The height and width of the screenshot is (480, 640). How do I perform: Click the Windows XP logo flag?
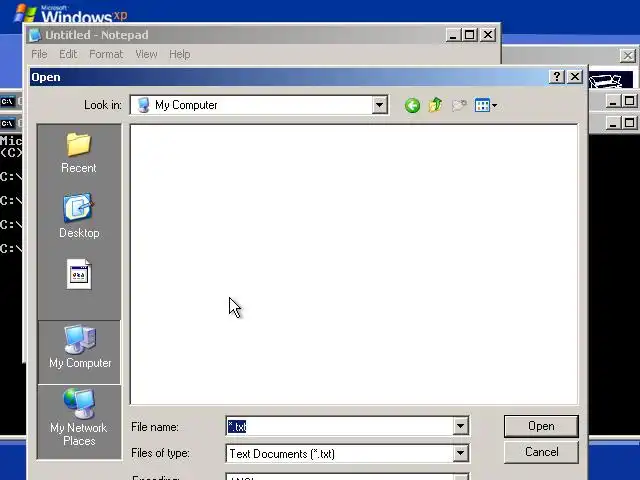[x=25, y=13]
